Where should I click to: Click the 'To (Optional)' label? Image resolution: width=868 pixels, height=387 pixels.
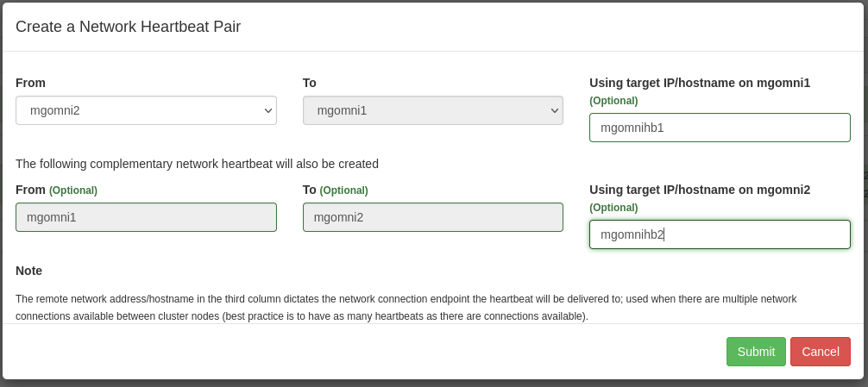(335, 190)
